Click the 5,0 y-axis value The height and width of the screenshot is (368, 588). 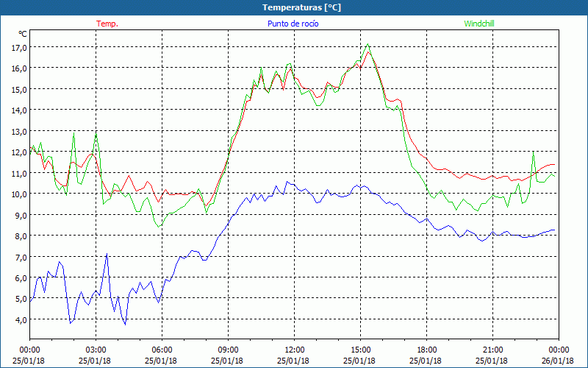point(21,299)
